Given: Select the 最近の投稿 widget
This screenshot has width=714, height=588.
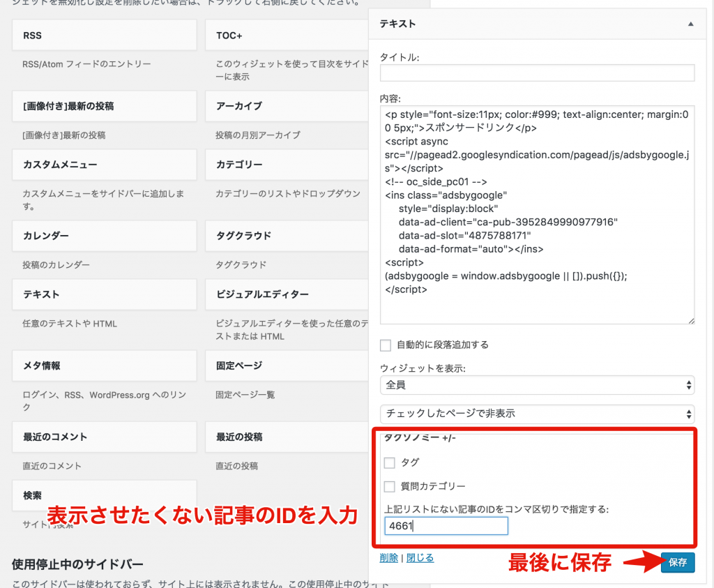Looking at the screenshot, I should tap(287, 437).
